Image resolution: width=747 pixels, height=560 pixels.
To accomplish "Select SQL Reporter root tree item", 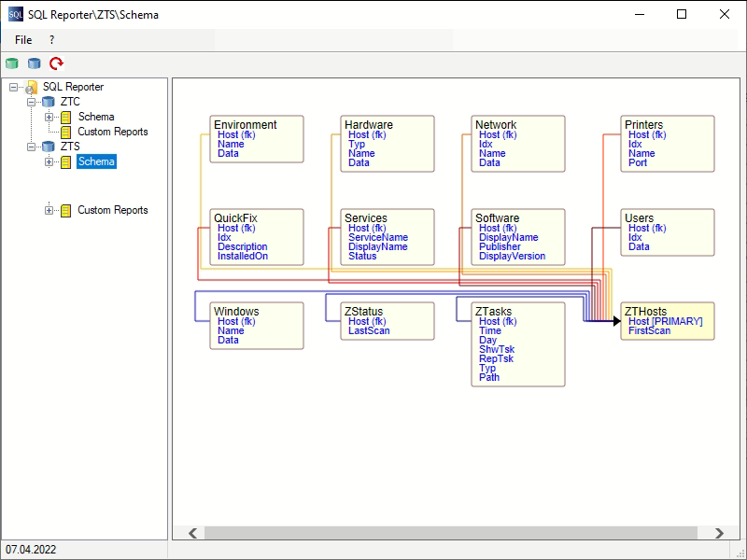I will coord(73,87).
